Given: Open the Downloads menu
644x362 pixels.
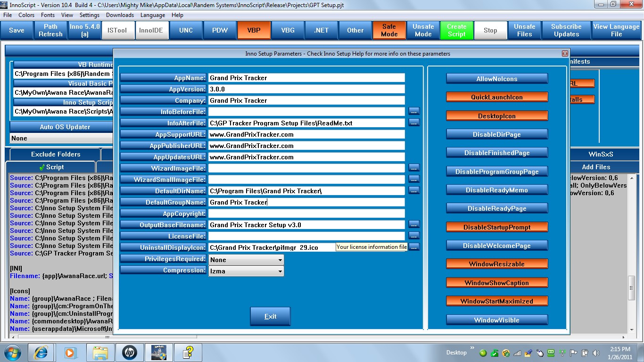Looking at the screenshot, I should point(120,15).
